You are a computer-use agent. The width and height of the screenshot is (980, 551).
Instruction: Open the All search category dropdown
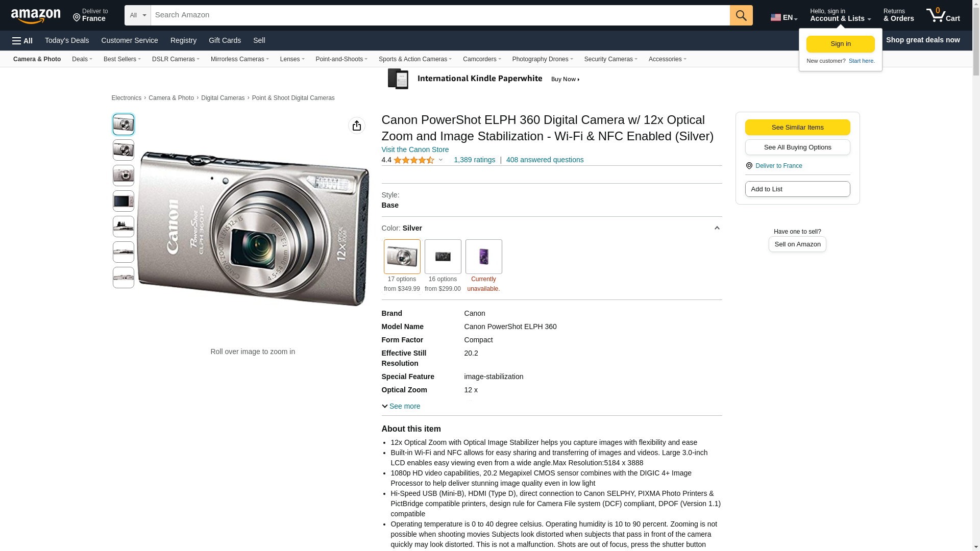[x=137, y=15]
